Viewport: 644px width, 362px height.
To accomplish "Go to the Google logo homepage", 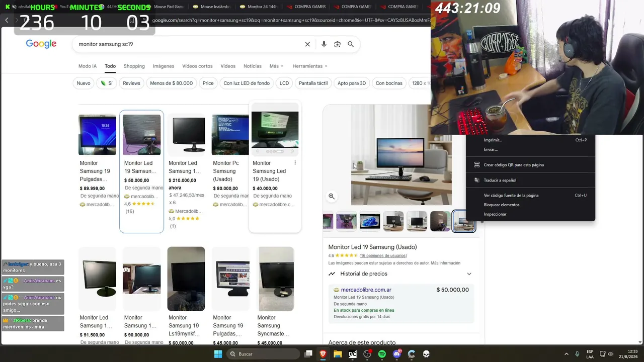I will pyautogui.click(x=41, y=44).
